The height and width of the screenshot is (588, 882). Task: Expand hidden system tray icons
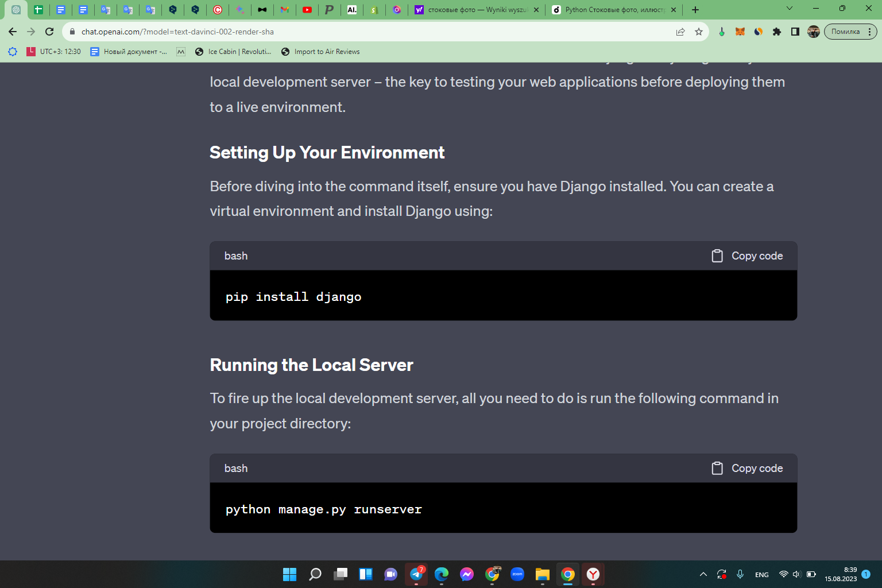click(x=703, y=574)
